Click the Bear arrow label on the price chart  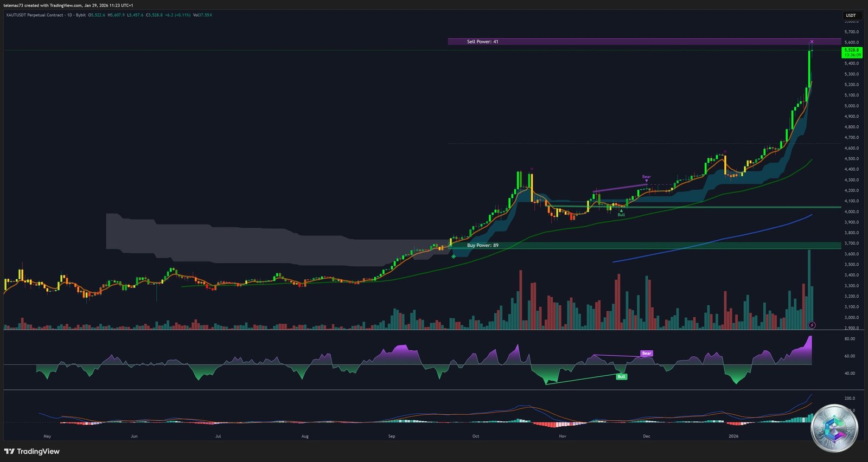point(646,177)
